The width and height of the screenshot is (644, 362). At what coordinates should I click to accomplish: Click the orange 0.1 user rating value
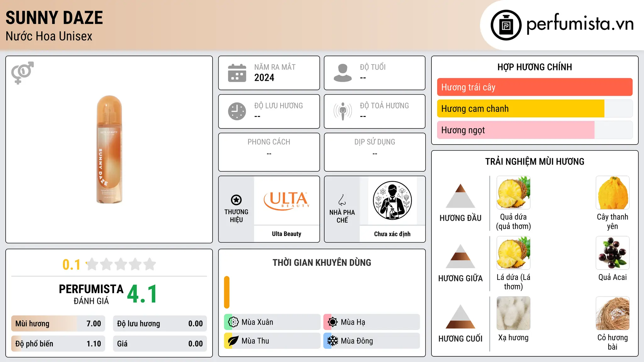click(71, 265)
